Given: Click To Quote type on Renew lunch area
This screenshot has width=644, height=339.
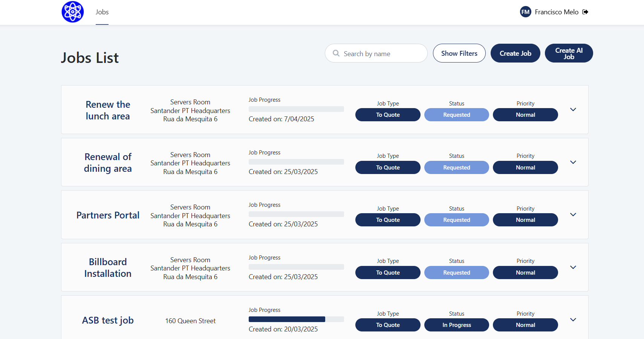Looking at the screenshot, I should [388, 115].
